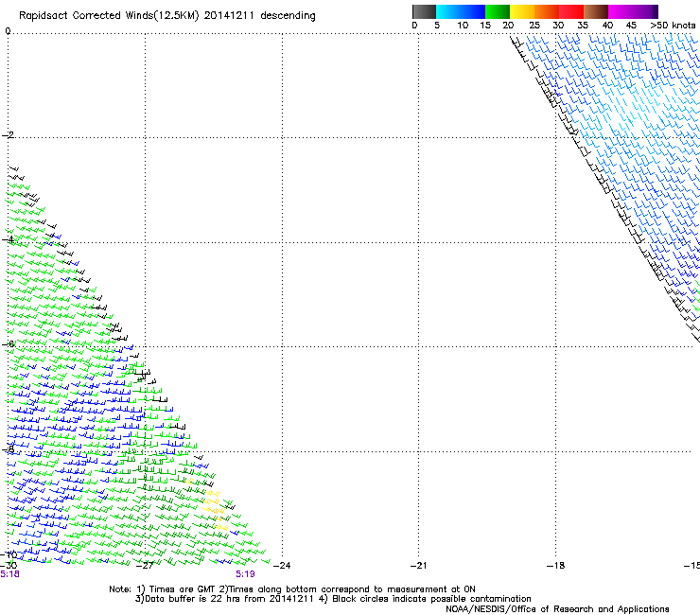Click the orange 25-30 knots color segment
The width and height of the screenshot is (700, 615).
click(547, 11)
